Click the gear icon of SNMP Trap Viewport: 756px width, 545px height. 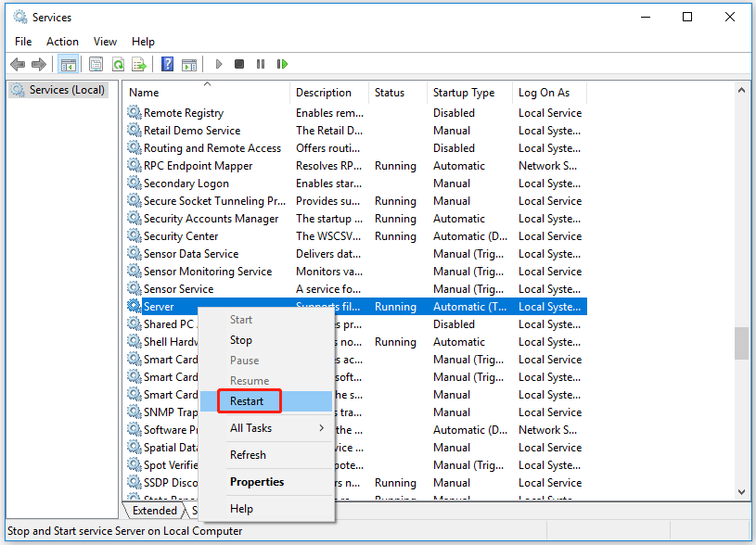(134, 412)
